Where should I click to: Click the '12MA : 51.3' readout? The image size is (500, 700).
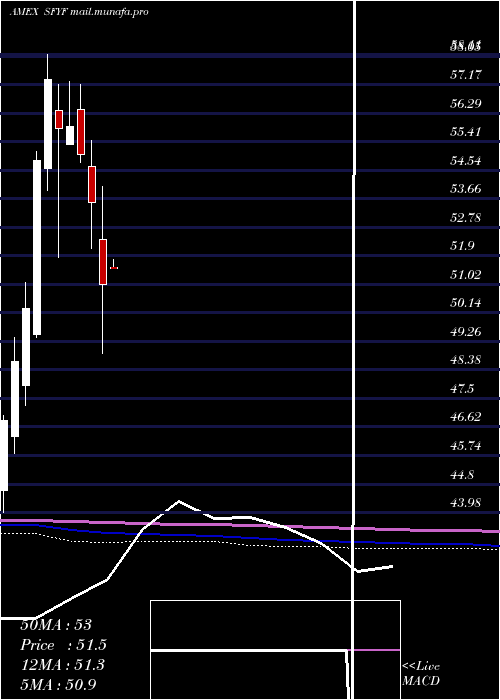click(62, 665)
